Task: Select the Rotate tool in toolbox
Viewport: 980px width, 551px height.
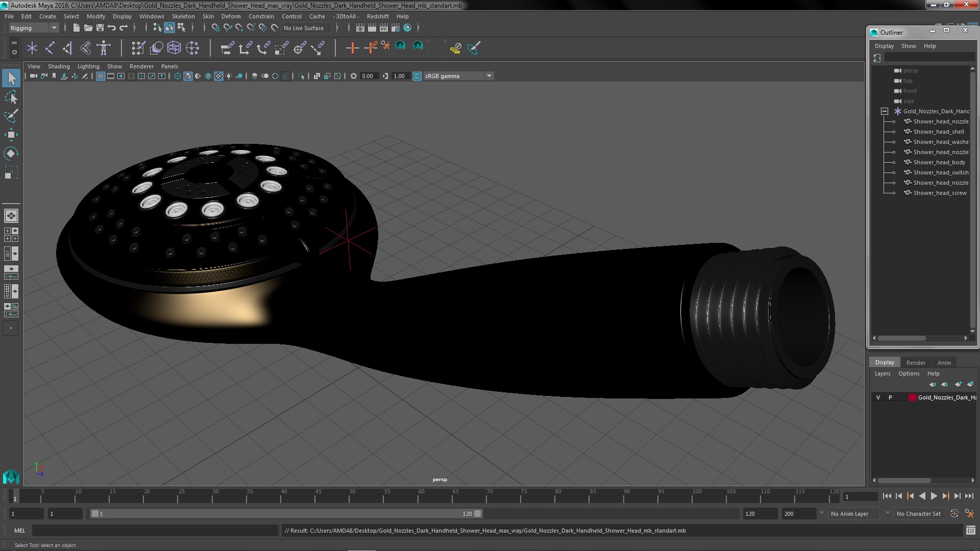Action: (11, 154)
